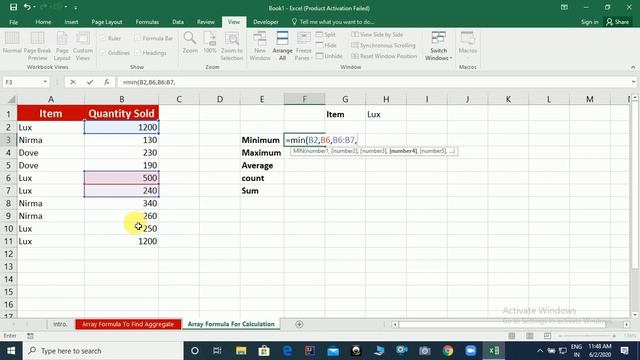Customize Quick Access Toolbar dropdown arrow
This screenshot has width=640, height=360.
tap(76, 7)
